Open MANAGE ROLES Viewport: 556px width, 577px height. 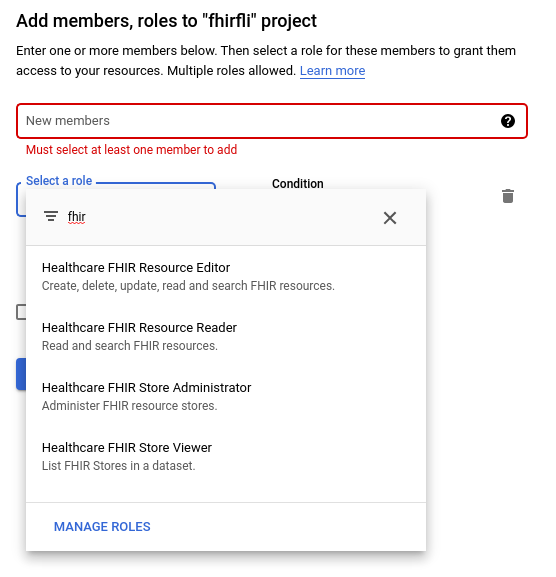pyautogui.click(x=102, y=527)
